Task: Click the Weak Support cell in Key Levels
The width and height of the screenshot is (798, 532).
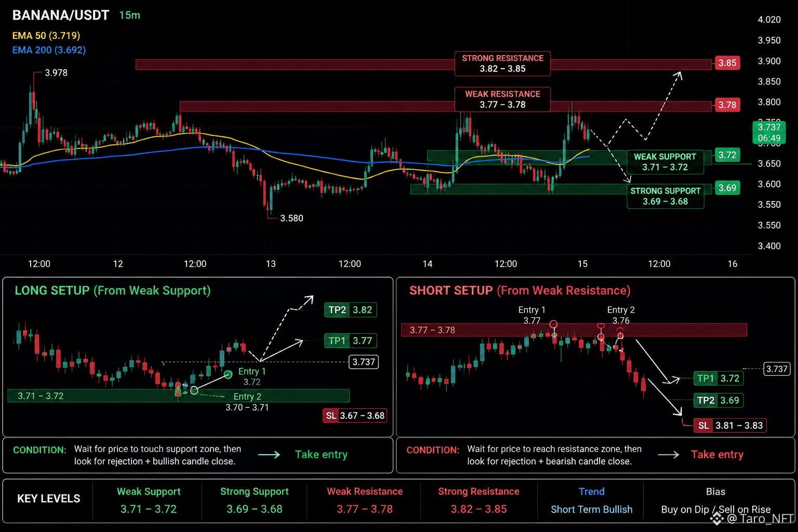Action: pyautogui.click(x=149, y=500)
